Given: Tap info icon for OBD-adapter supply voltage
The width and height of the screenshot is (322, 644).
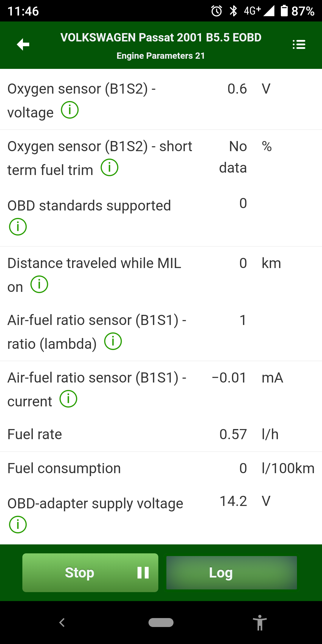Looking at the screenshot, I should [x=18, y=524].
